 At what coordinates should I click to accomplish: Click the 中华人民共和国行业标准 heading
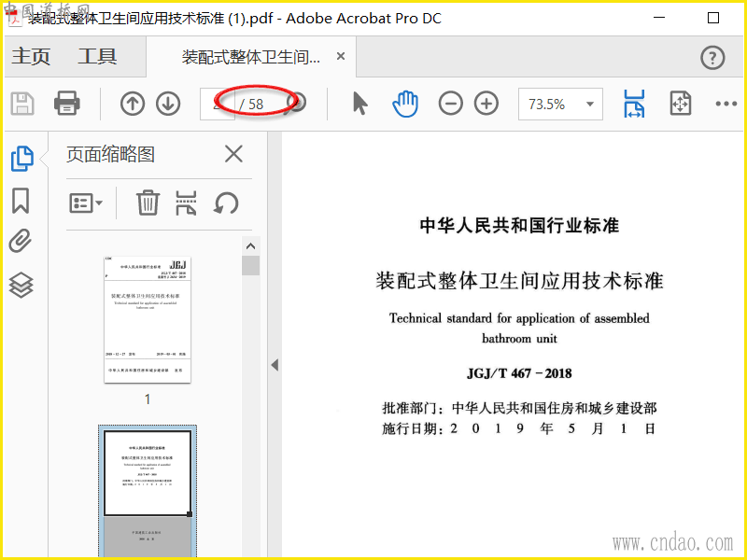pyautogui.click(x=519, y=225)
